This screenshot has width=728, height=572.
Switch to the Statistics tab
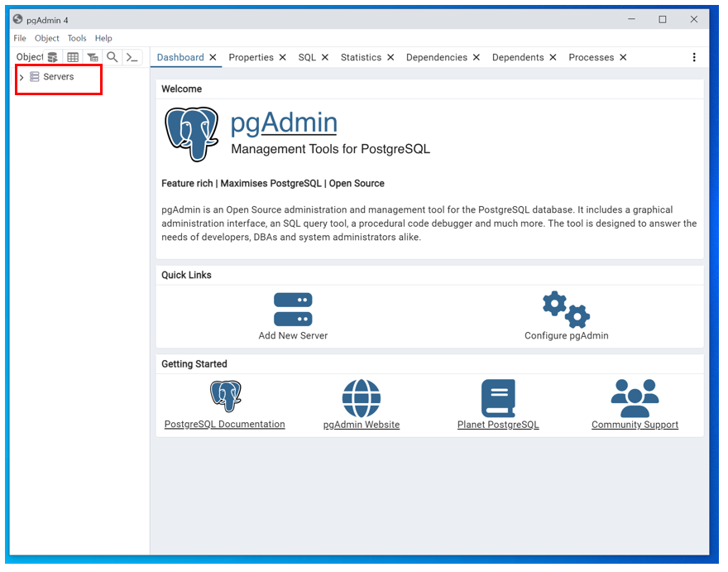(362, 57)
